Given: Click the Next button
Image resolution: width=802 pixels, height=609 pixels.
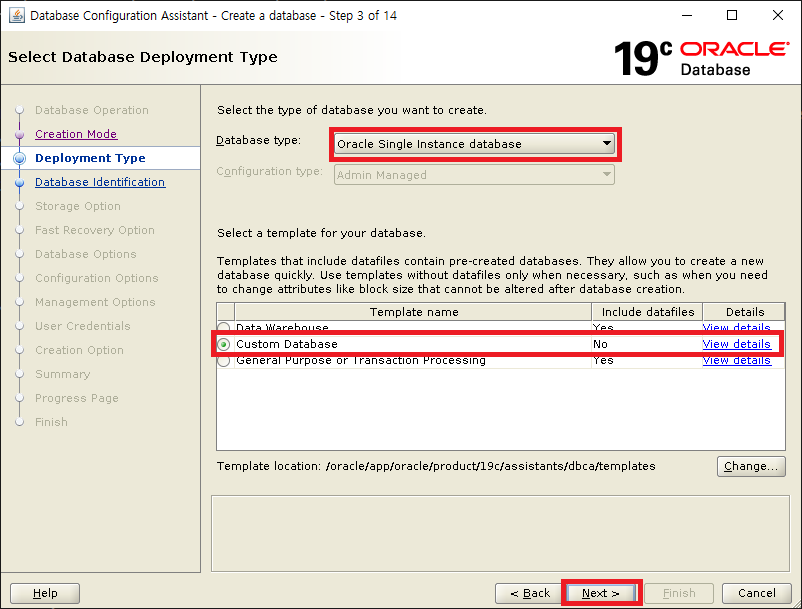Looking at the screenshot, I should click(601, 593).
